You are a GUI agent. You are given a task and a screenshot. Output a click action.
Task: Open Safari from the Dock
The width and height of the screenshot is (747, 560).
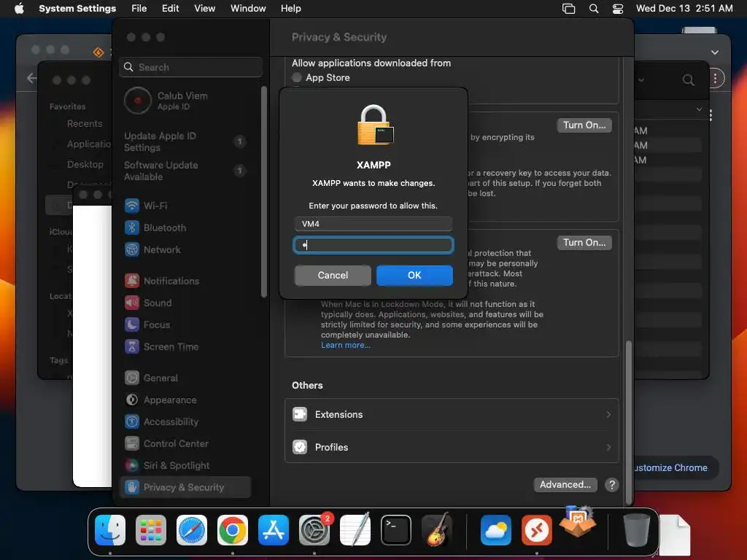192,530
